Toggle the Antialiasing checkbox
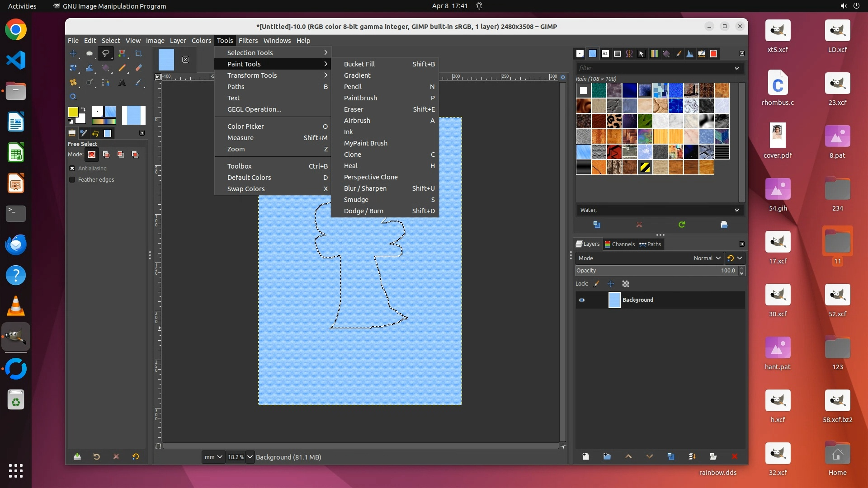Image resolution: width=868 pixels, height=488 pixels. tap(72, 168)
